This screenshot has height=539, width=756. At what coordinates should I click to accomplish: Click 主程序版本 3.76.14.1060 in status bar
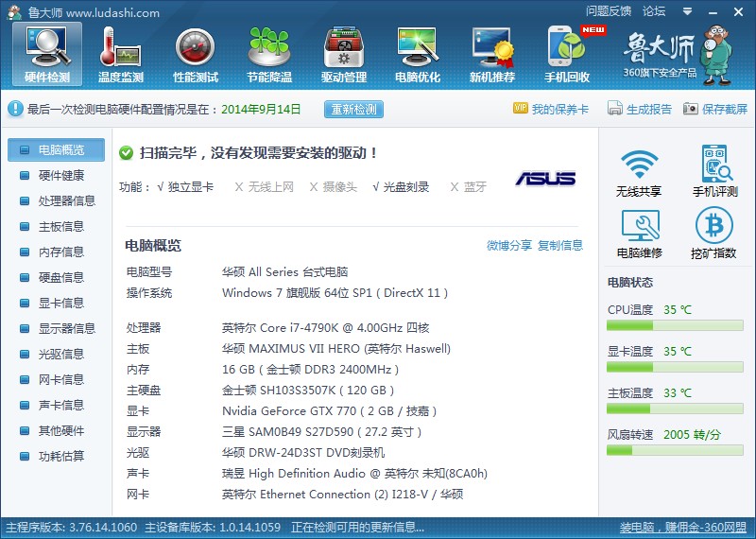(72, 528)
